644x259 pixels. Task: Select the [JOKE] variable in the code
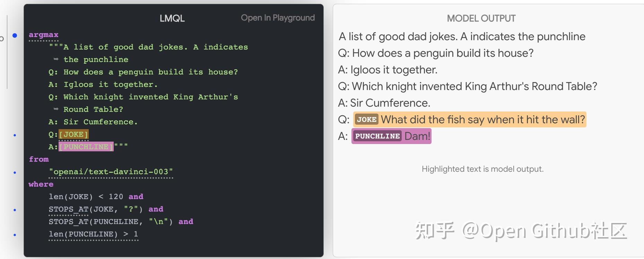[73, 134]
